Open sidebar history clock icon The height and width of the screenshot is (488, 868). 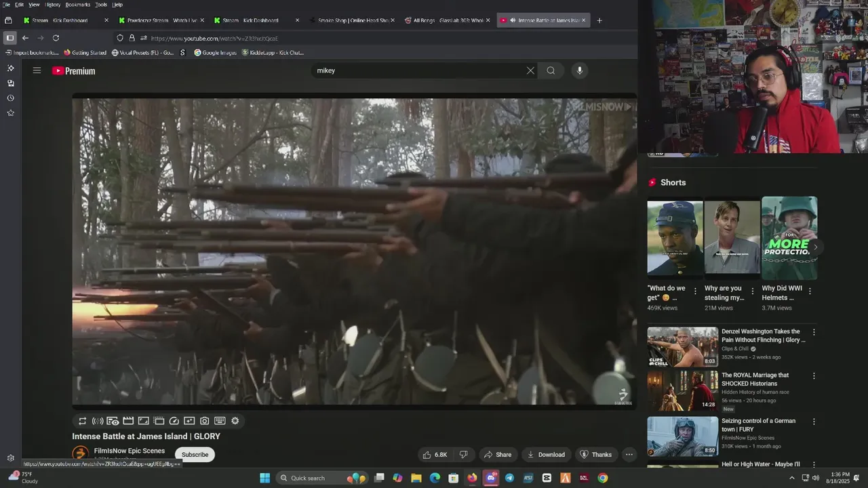point(10,98)
